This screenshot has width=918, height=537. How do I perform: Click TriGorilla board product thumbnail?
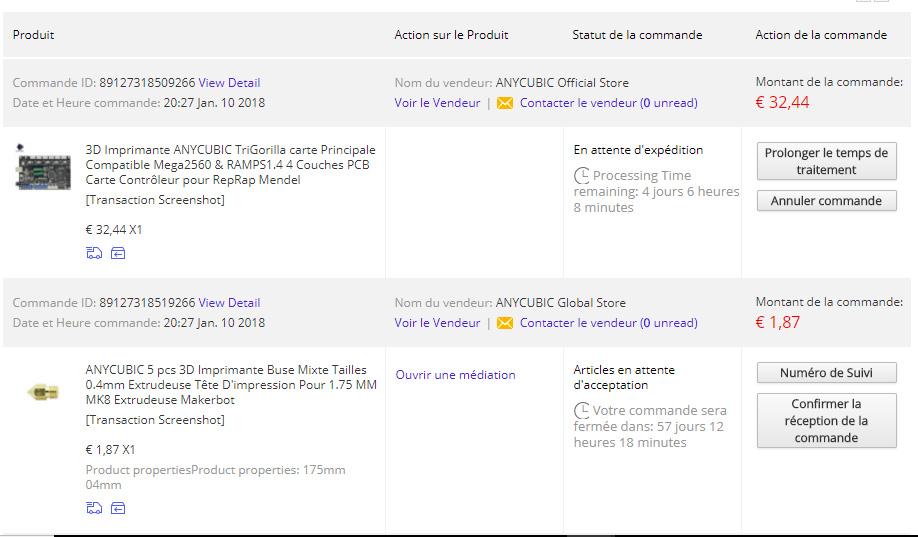tap(43, 167)
